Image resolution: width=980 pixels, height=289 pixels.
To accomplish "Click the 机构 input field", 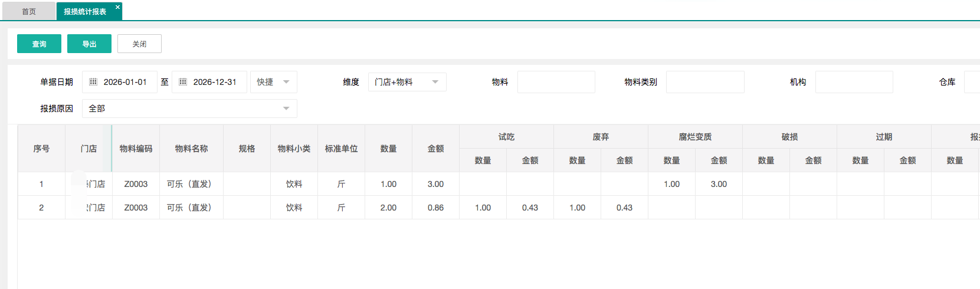I will 854,82.
